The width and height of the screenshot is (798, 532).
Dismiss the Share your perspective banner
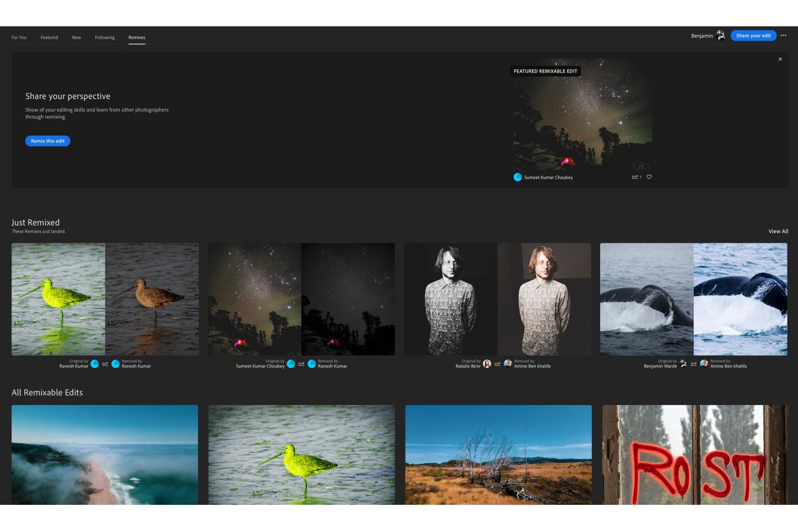coord(780,59)
